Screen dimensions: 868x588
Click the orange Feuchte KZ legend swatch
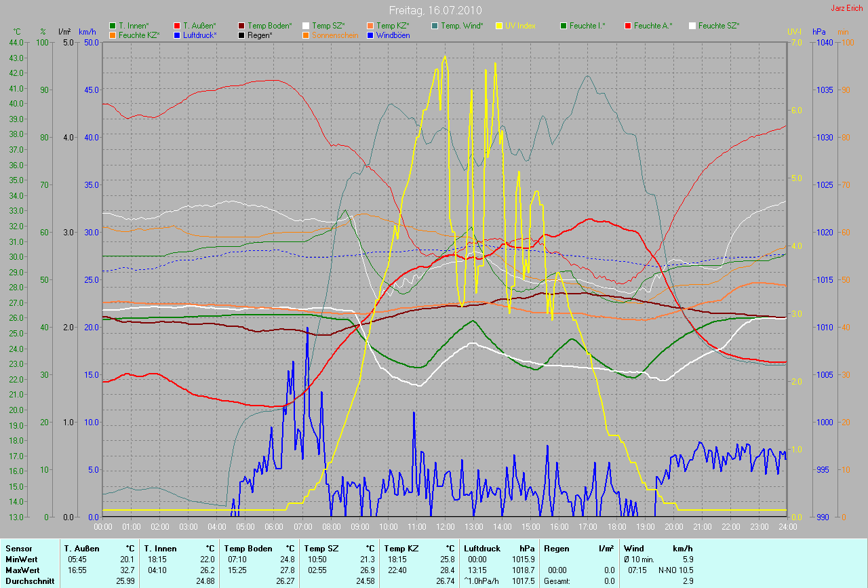[x=113, y=35]
